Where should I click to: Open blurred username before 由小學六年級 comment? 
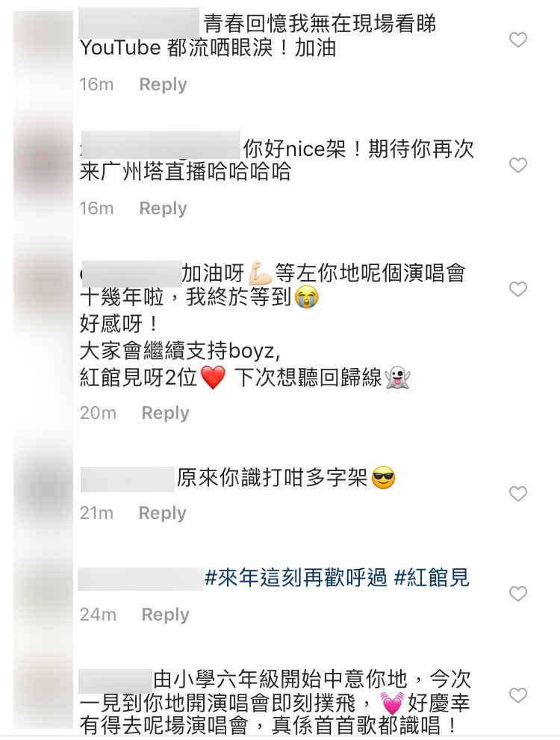[x=115, y=681]
